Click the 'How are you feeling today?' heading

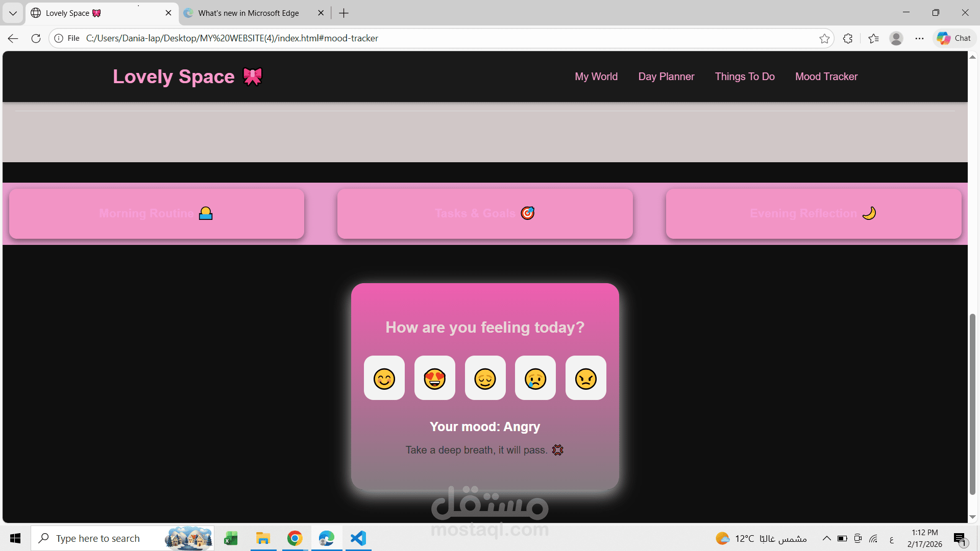(485, 327)
